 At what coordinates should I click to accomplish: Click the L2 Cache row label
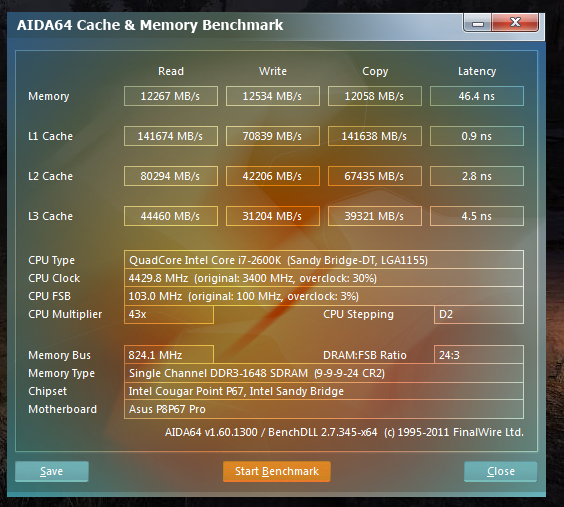(x=50, y=176)
